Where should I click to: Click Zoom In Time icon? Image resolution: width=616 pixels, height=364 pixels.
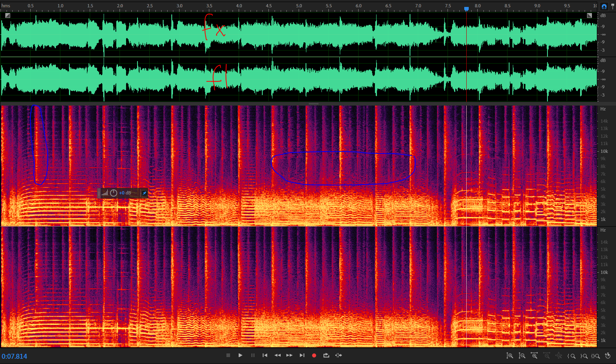tap(534, 356)
